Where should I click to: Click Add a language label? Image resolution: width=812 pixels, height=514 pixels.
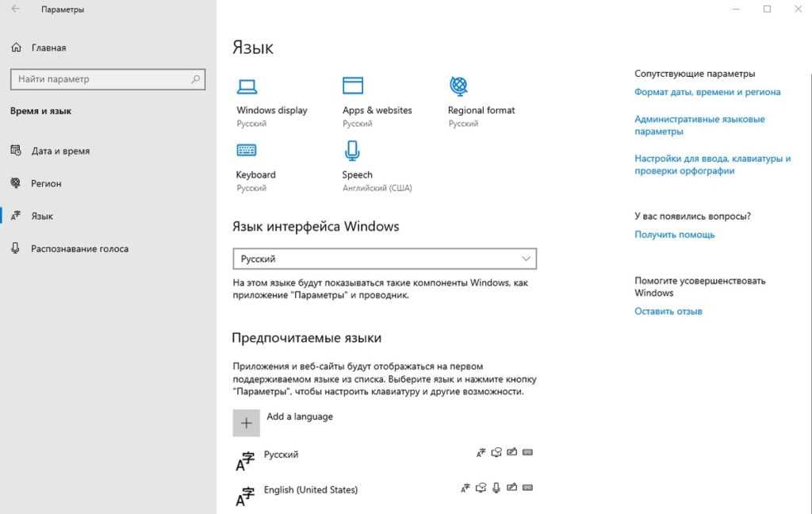[300, 416]
